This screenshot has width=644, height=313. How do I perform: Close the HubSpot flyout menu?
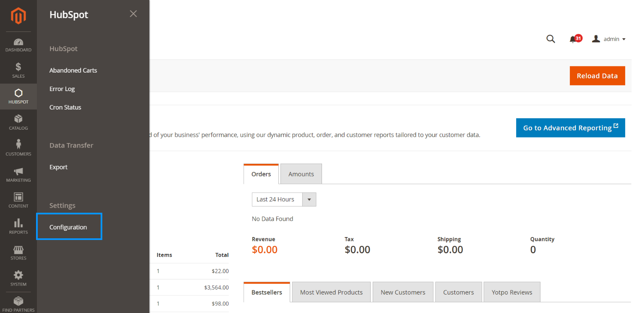pos(133,14)
